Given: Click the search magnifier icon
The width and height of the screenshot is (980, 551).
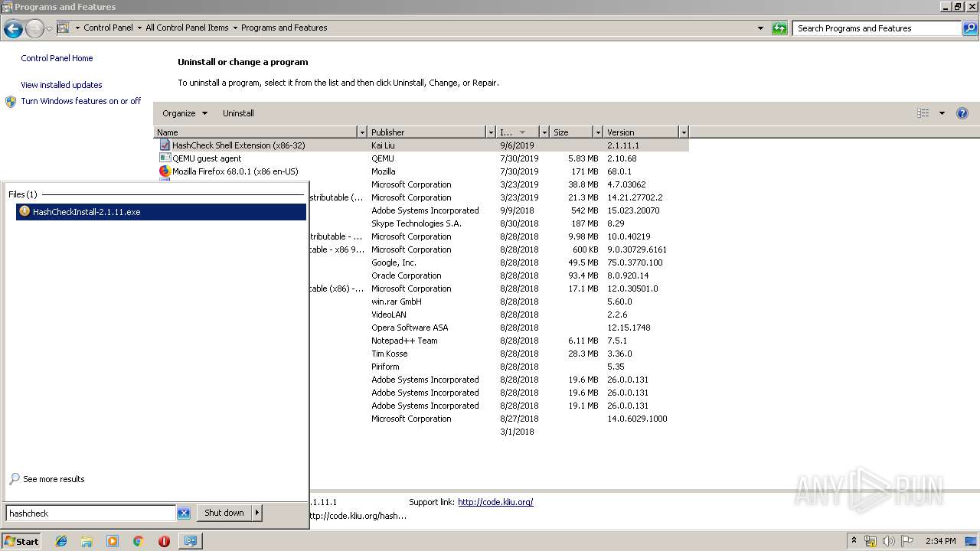Looking at the screenshot, I should [x=970, y=28].
